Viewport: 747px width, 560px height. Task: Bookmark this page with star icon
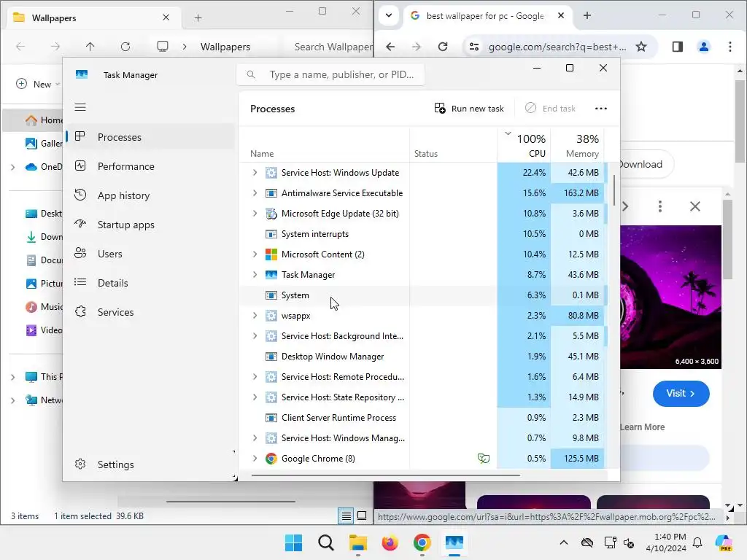[641, 47]
